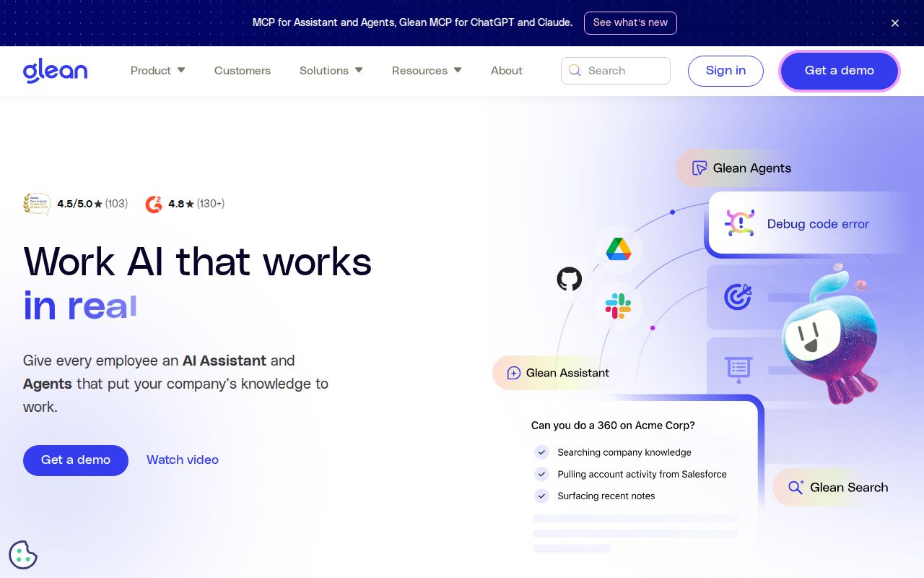Click the Gartner Peer Insights badge
The image size is (924, 578).
(37, 204)
